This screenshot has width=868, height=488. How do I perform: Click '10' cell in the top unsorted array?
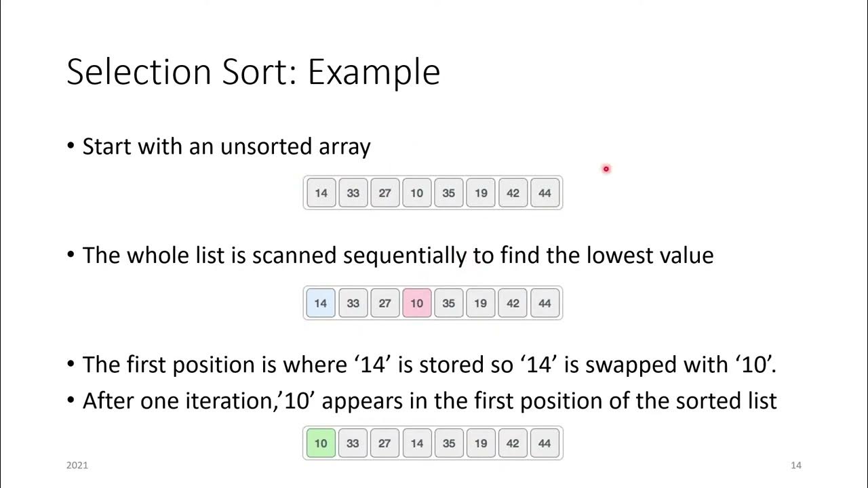416,192
